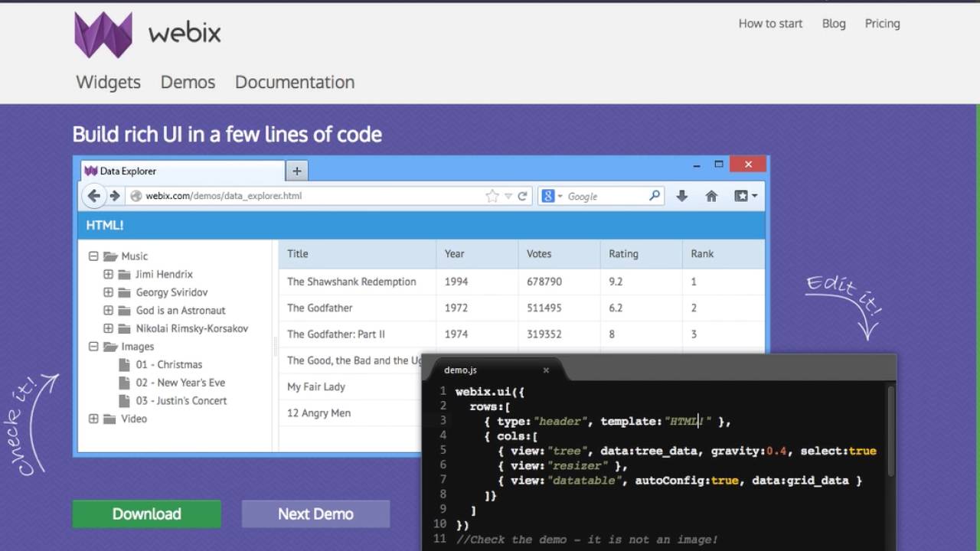
Task: Bookmark page with the star icon
Action: tap(492, 196)
